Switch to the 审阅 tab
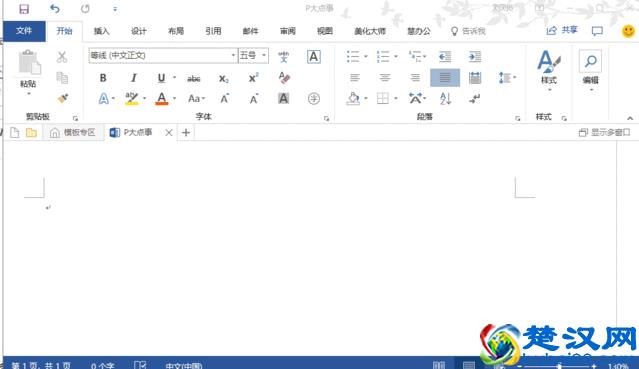Image resolution: width=639 pixels, height=369 pixels. click(x=288, y=31)
